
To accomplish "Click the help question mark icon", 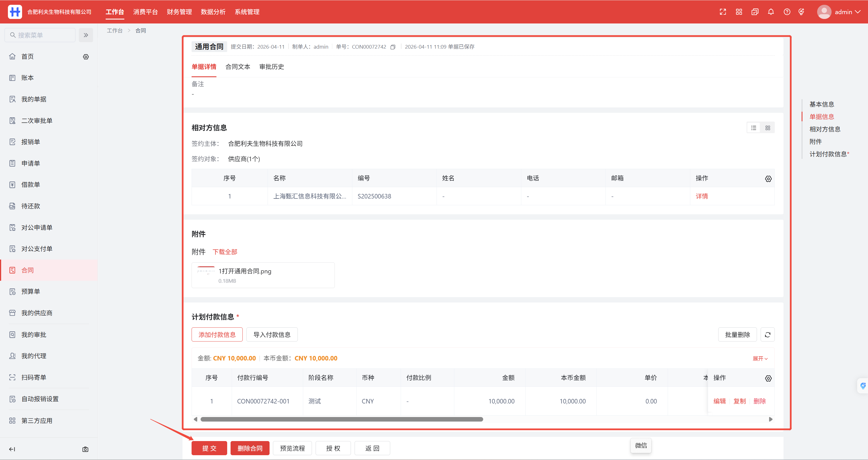I will [787, 12].
